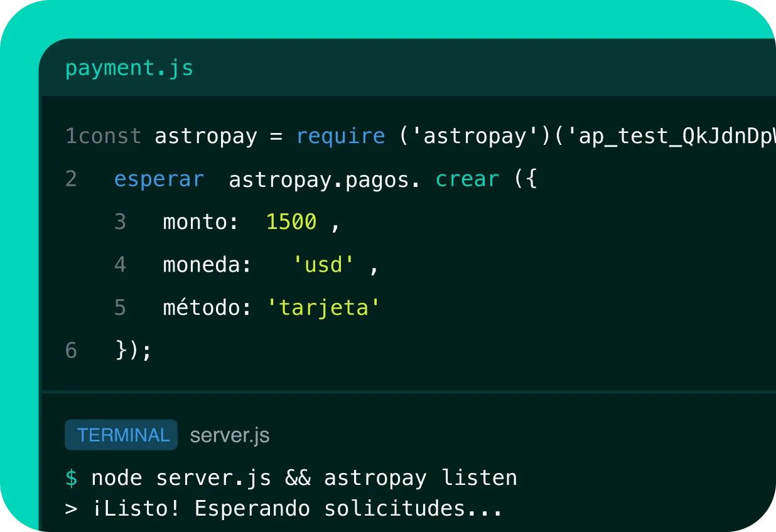Click the 'esperar' keyword on line 2
The height and width of the screenshot is (532, 776).
pos(159,179)
